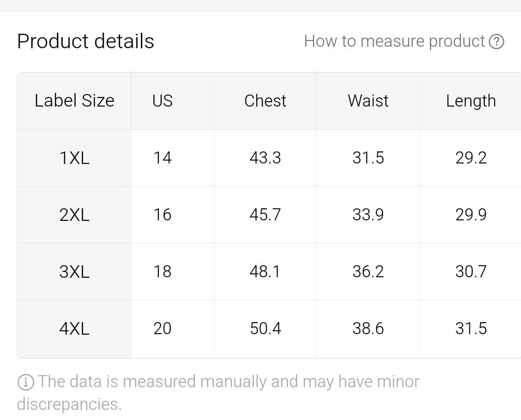Click the US size 20 cell
This screenshot has width=521, height=420.
click(163, 329)
